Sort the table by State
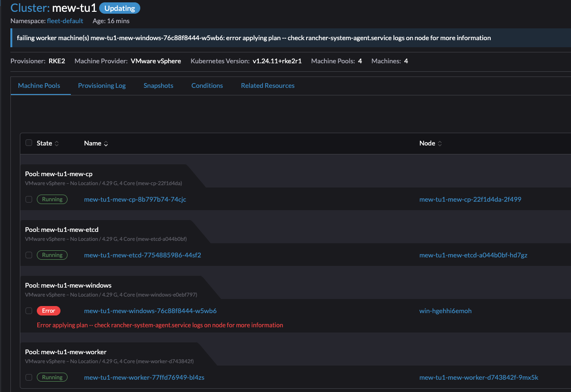Screen dimensions: 571x392 click(45, 143)
